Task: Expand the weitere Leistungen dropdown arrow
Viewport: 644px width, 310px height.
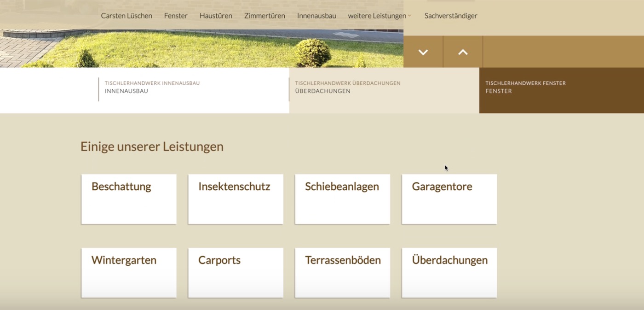Action: [409, 16]
